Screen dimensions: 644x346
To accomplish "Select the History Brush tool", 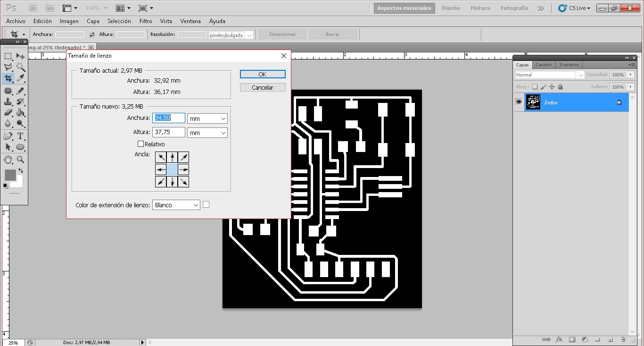I will (x=20, y=101).
